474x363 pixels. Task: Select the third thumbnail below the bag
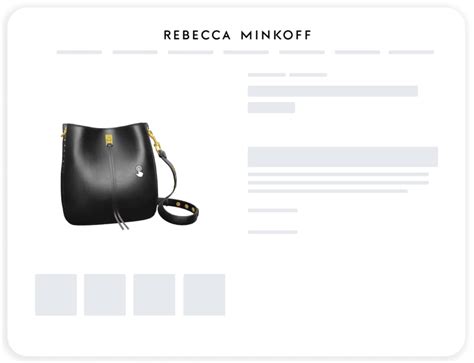click(x=154, y=295)
